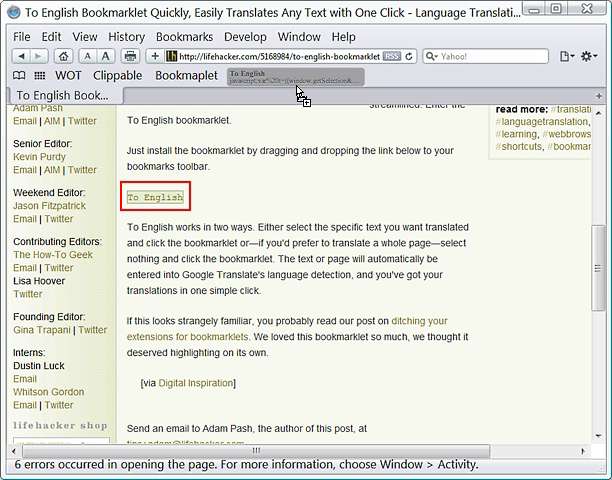
Task: Add bookmark using the plus button
Action: 155,57
